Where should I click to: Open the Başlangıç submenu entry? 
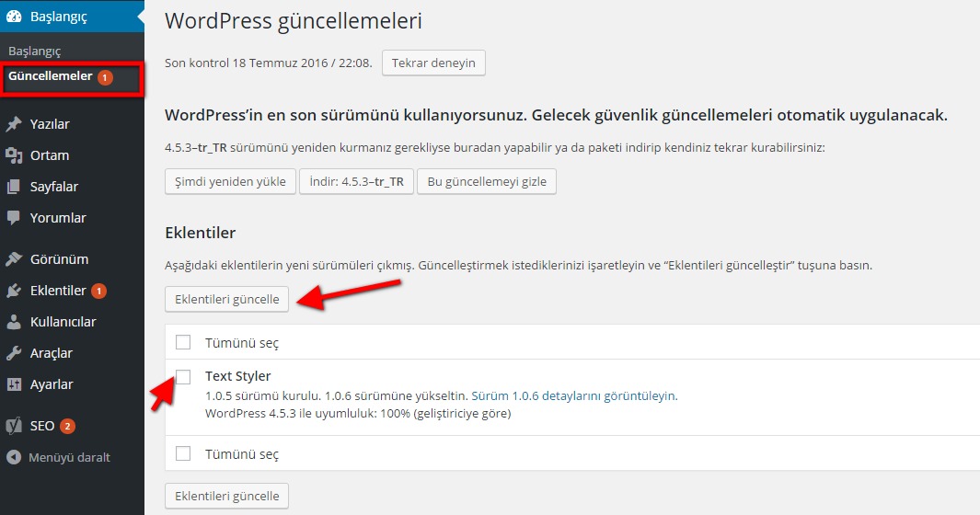coord(34,51)
